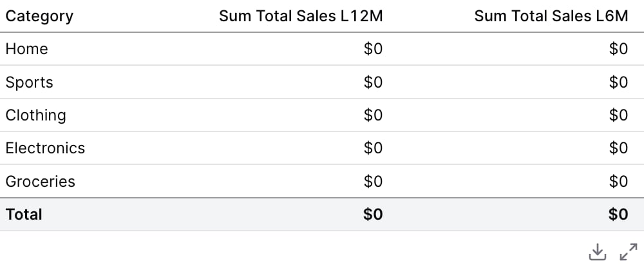Screen dimensions: 644x268
Task: Click the Total L12M sales value
Action: pos(373,214)
